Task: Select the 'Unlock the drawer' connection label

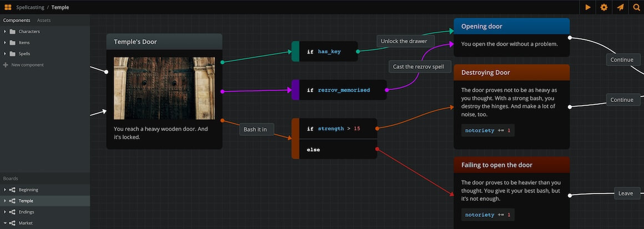Action: point(404,41)
